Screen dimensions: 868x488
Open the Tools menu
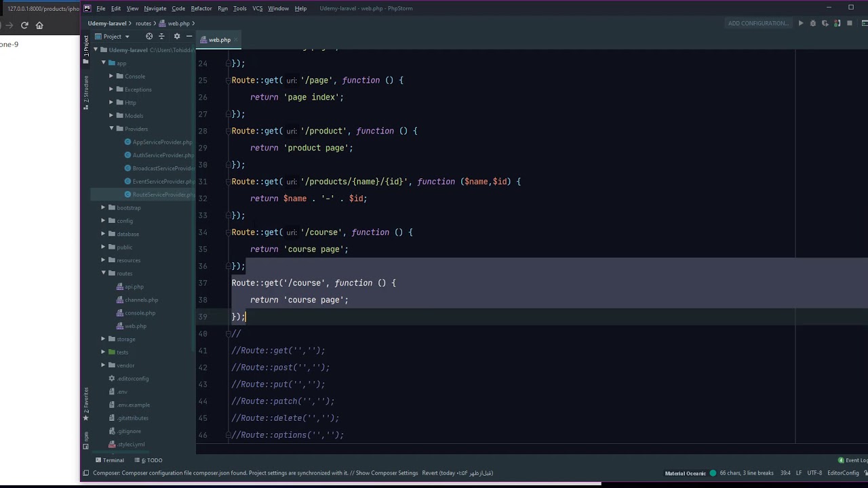(240, 8)
